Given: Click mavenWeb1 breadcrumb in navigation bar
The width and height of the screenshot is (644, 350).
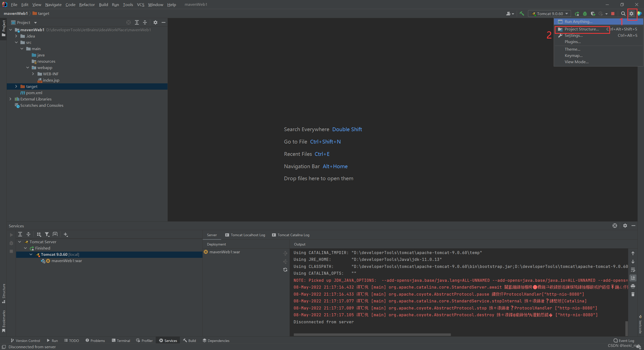Looking at the screenshot, I should [16, 13].
